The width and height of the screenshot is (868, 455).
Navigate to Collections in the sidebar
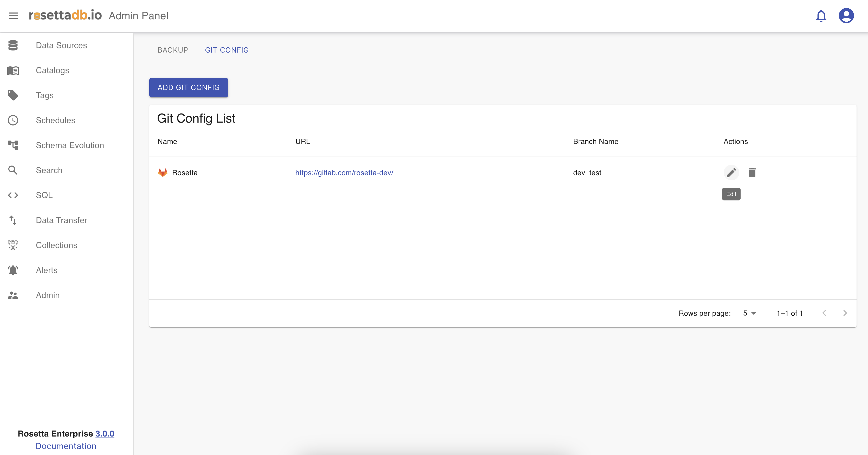point(56,245)
